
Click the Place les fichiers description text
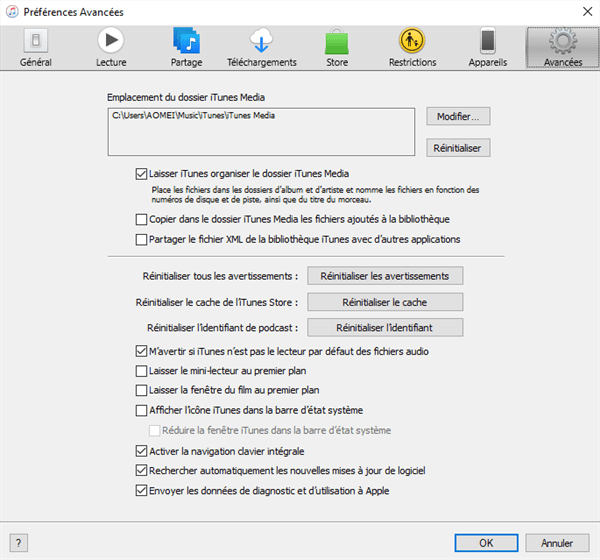[x=315, y=194]
